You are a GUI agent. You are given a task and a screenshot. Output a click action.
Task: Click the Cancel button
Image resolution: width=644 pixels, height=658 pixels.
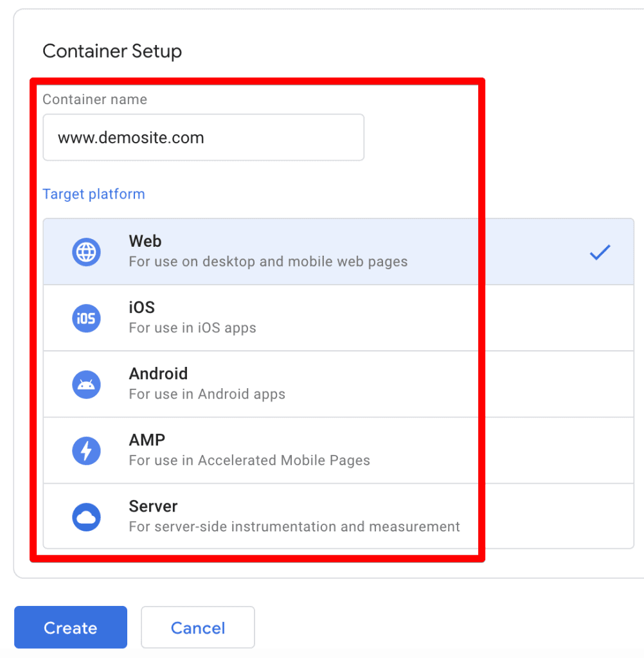pyautogui.click(x=197, y=628)
